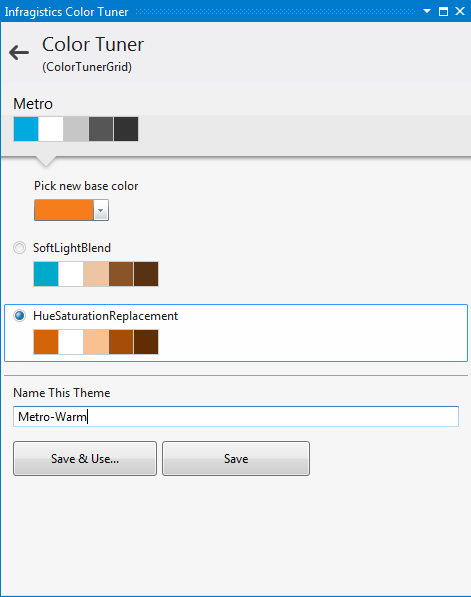Maximize the Infragistics Color Tuner panel

(443, 11)
